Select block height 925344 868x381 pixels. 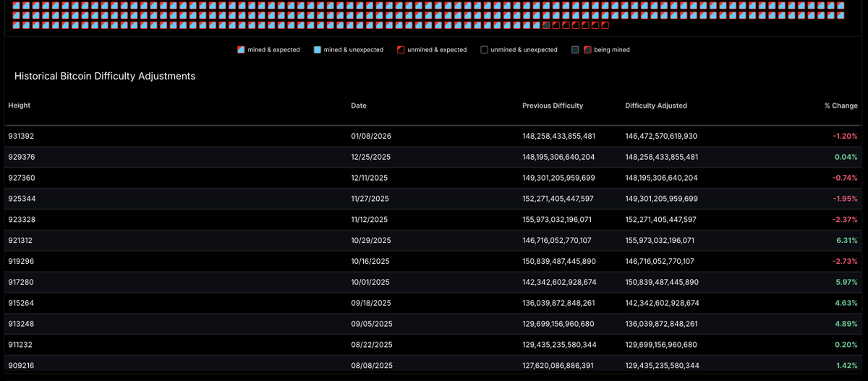[x=21, y=199]
